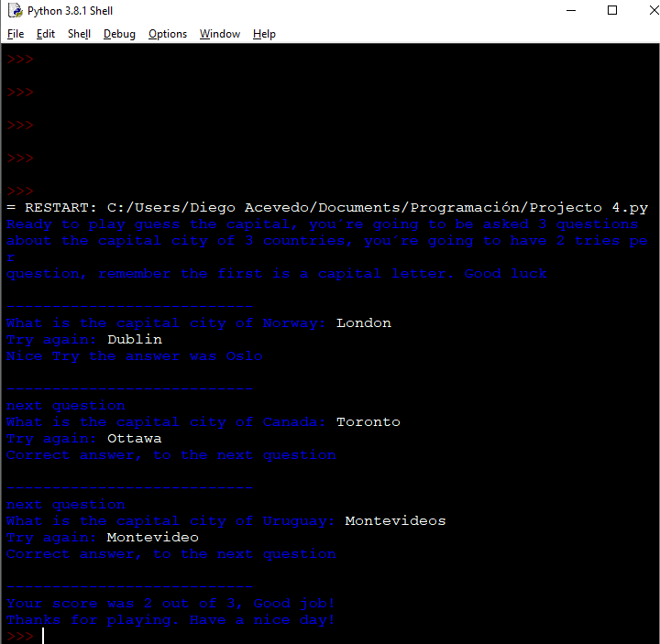Image resolution: width=660 pixels, height=644 pixels.
Task: Open the File menu
Action: click(x=16, y=34)
